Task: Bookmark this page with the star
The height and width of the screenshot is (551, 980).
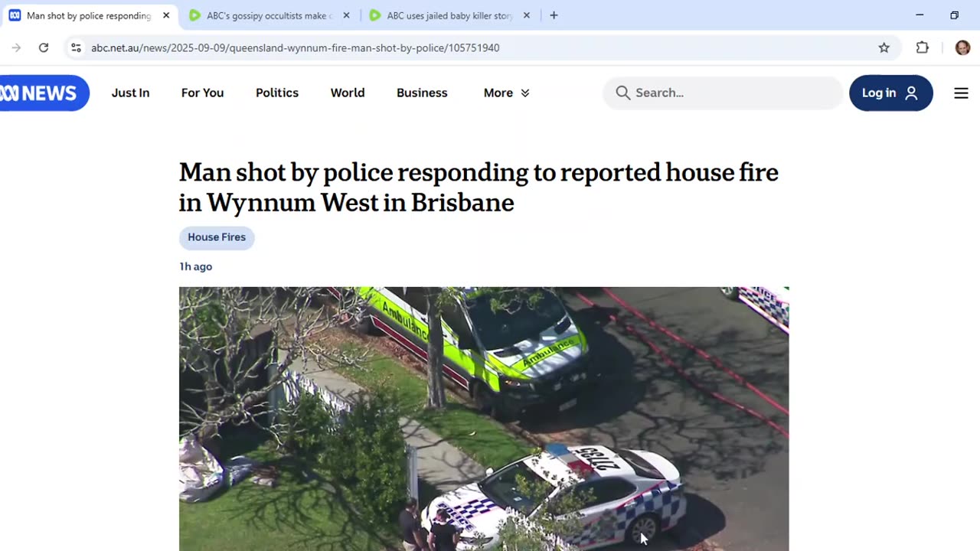Action: pyautogui.click(x=884, y=47)
